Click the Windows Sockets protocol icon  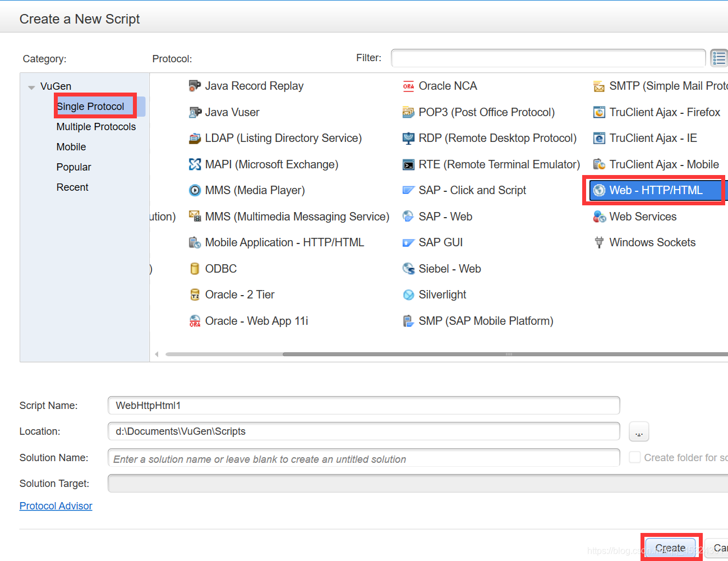[x=599, y=242]
